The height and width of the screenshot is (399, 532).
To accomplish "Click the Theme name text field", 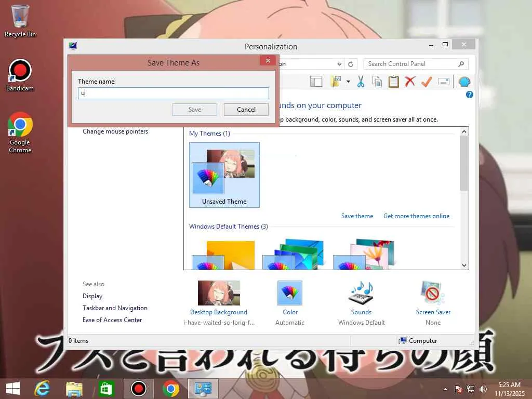I will point(174,94).
